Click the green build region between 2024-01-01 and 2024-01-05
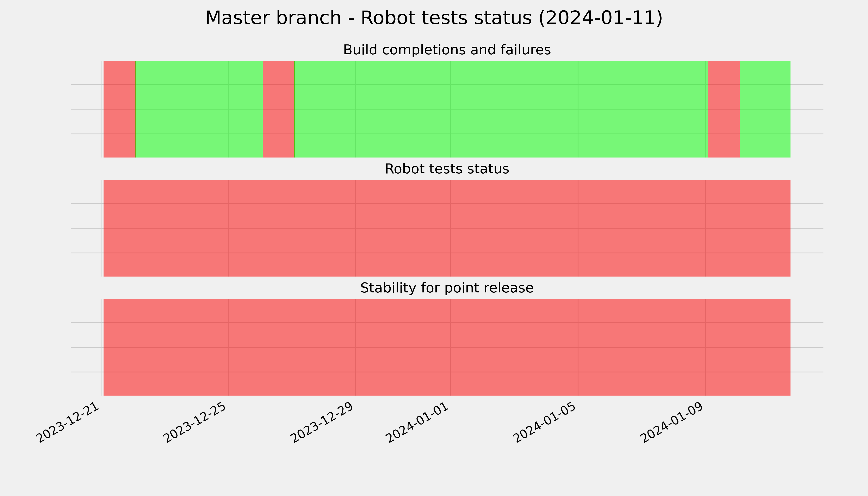This screenshot has height=496, width=868. 514,109
